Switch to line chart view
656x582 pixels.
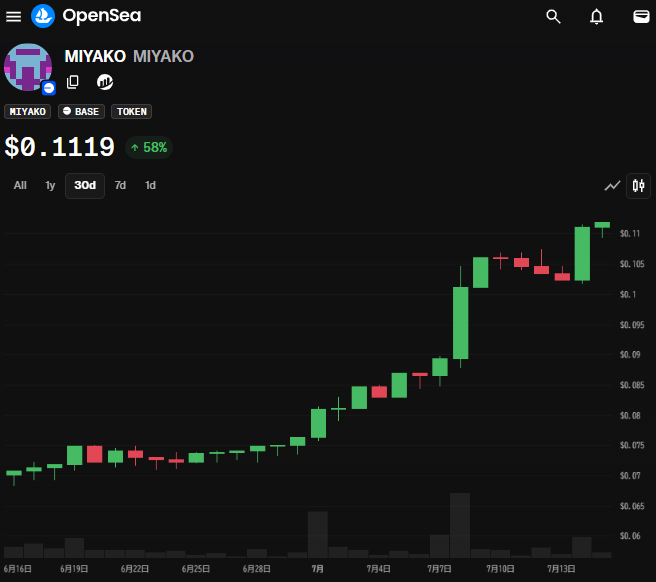tap(612, 185)
